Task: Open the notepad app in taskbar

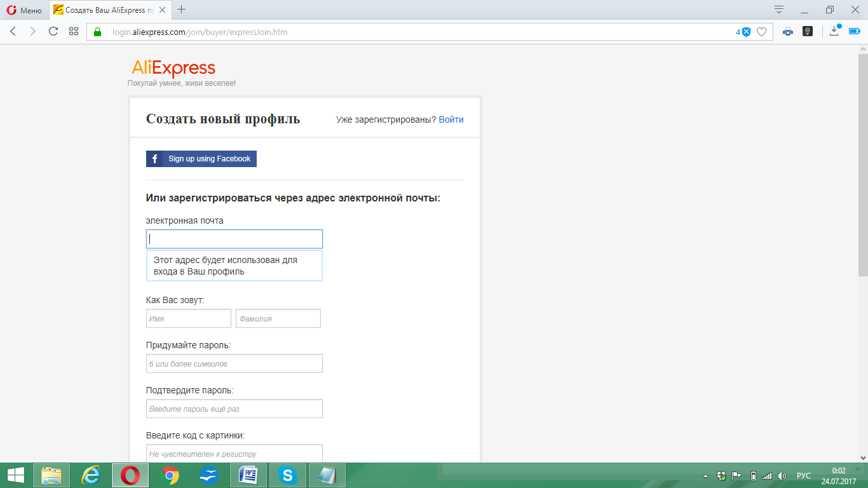Action: (327, 475)
